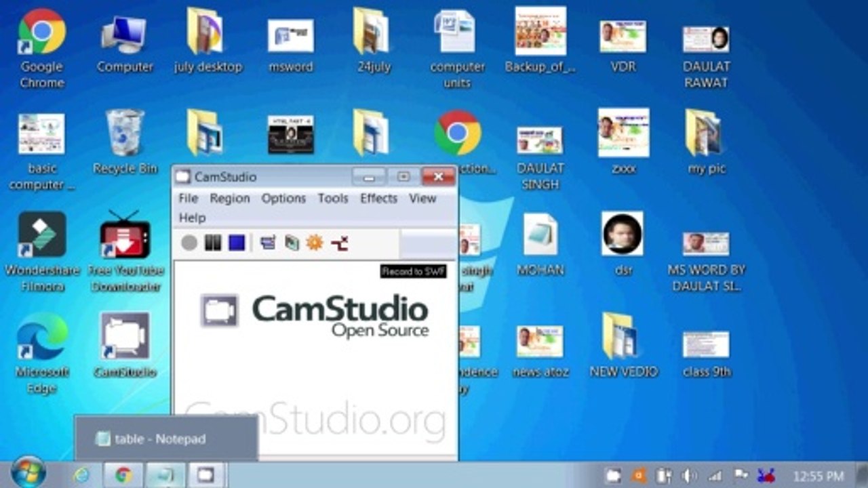This screenshot has width=868, height=488.
Task: Select the july desktop folder
Action: 208,41
